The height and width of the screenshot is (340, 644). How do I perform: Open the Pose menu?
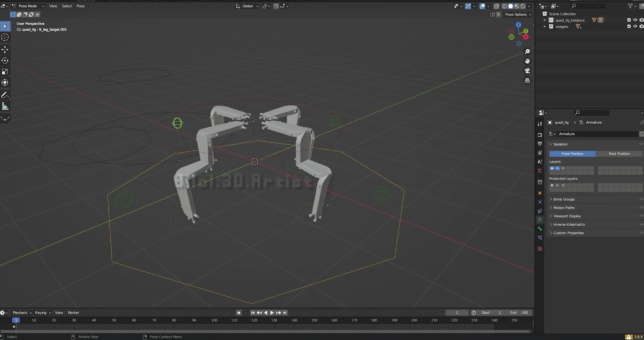click(80, 6)
